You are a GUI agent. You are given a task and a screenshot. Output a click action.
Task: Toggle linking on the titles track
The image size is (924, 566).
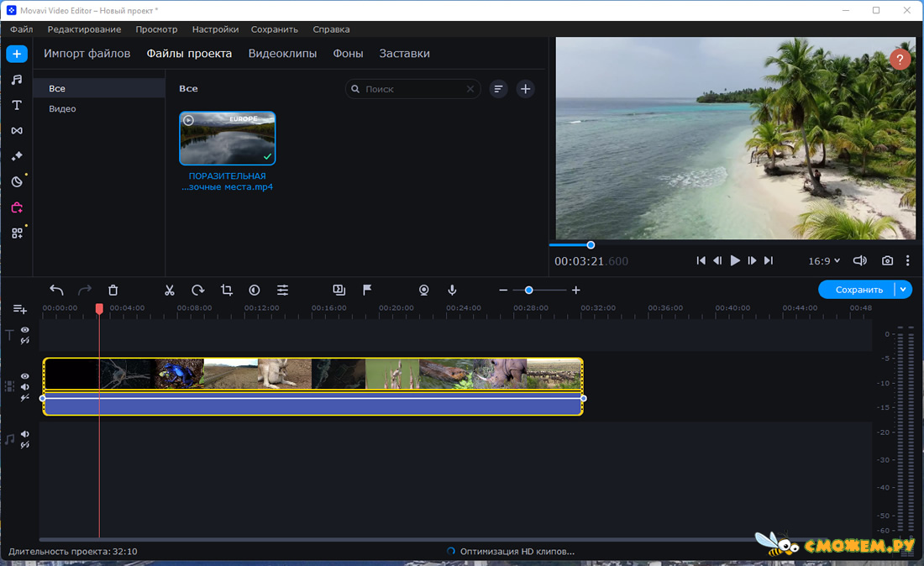tap(24, 340)
